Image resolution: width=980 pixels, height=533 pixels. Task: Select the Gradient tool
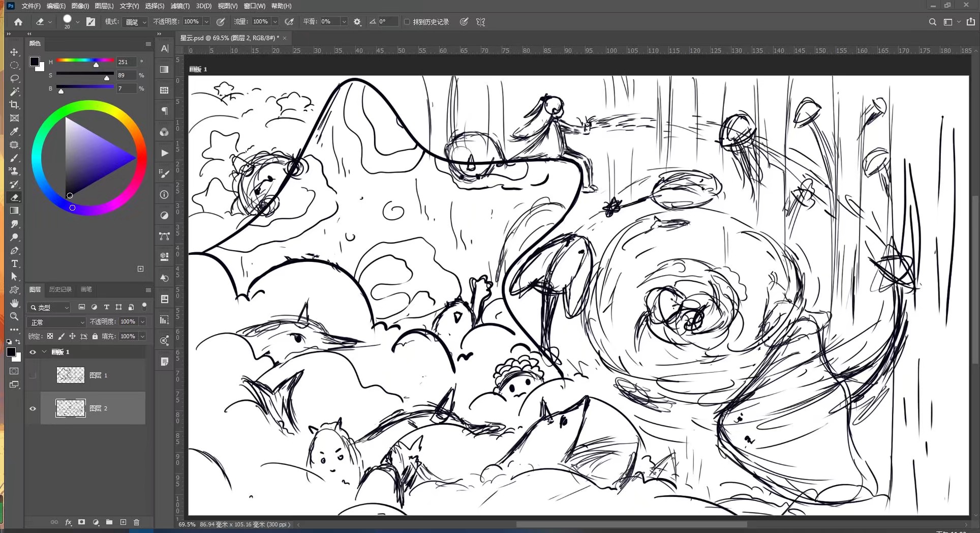click(x=14, y=211)
